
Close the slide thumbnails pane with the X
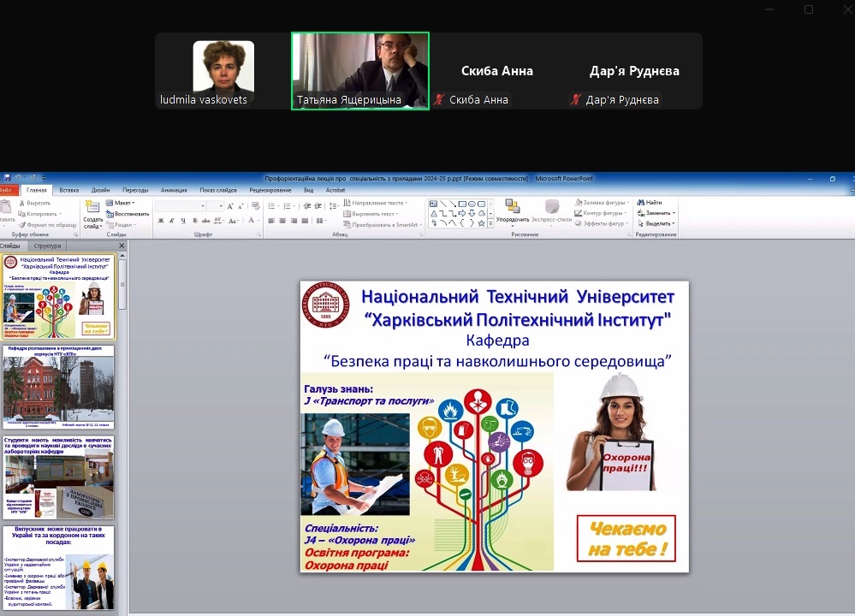pyautogui.click(x=122, y=246)
